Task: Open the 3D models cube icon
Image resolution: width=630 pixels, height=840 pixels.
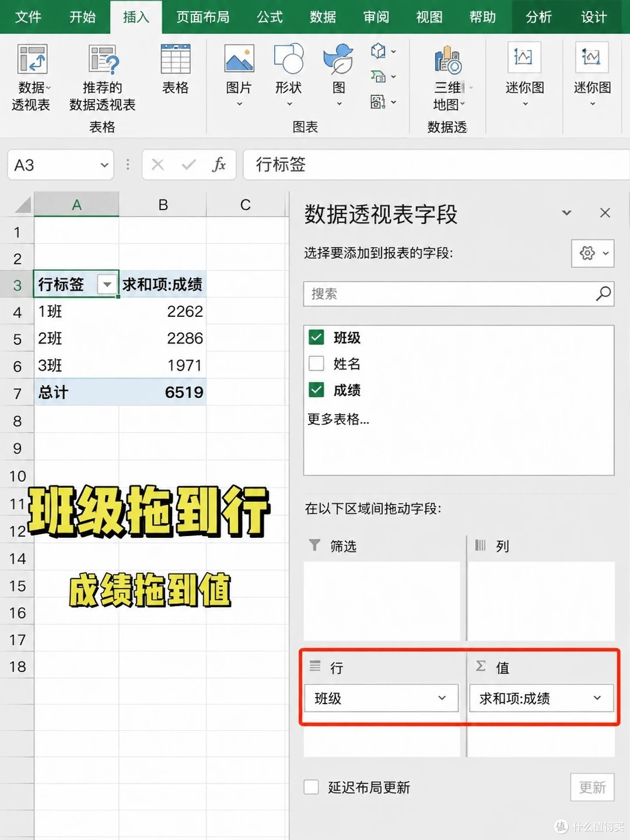Action: pyautogui.click(x=378, y=51)
